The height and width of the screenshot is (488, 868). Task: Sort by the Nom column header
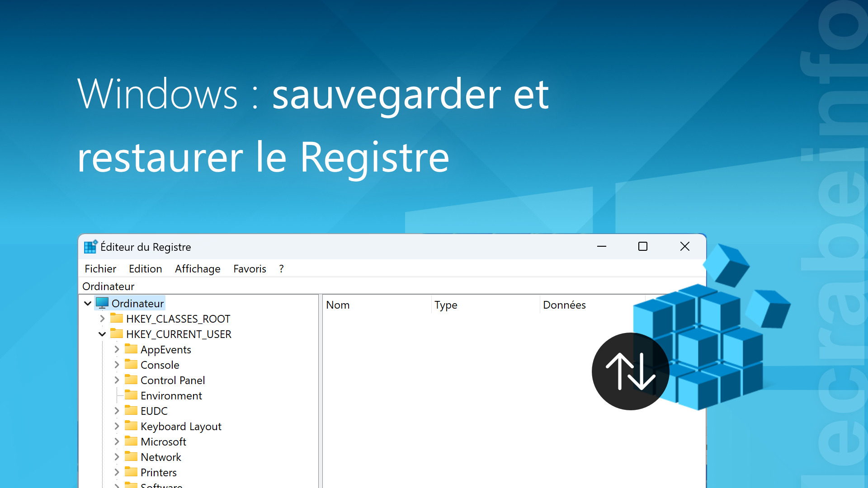pyautogui.click(x=377, y=305)
